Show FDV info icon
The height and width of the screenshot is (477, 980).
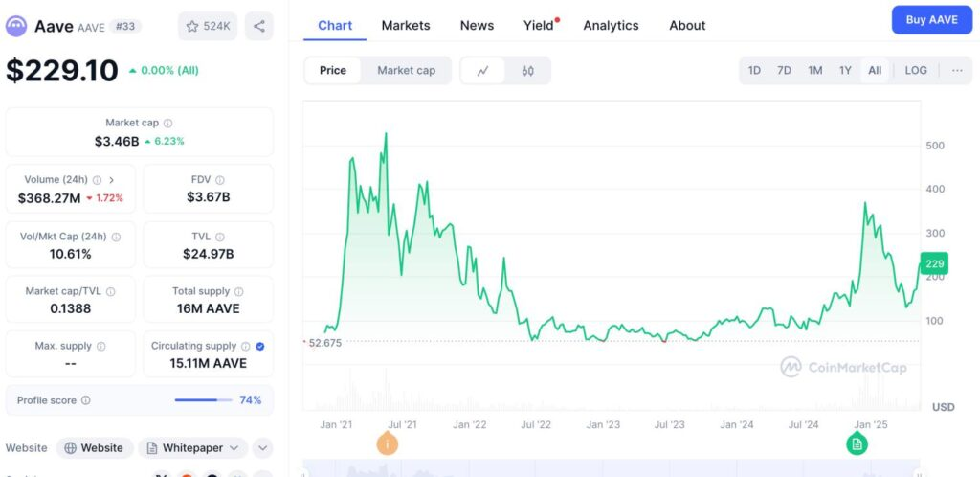click(220, 180)
